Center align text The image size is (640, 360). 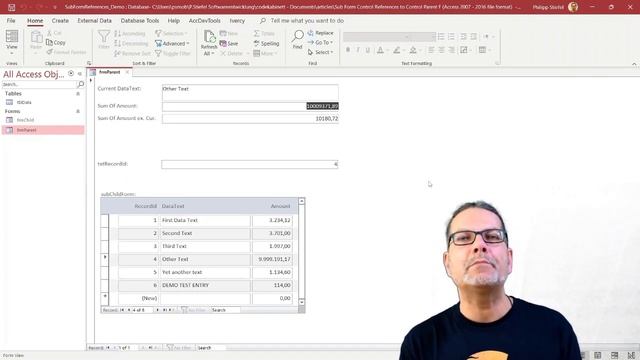point(441,50)
